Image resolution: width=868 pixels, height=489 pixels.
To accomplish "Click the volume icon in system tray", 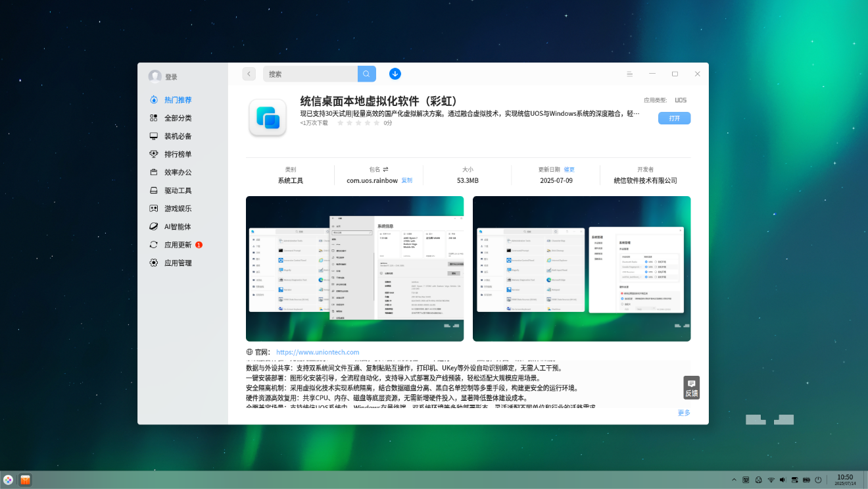I will click(x=783, y=480).
